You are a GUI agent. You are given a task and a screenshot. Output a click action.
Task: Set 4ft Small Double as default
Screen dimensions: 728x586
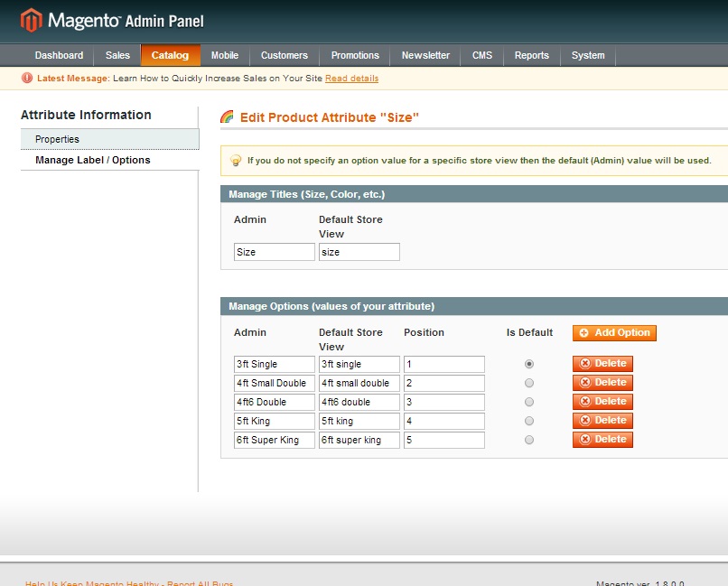[529, 383]
